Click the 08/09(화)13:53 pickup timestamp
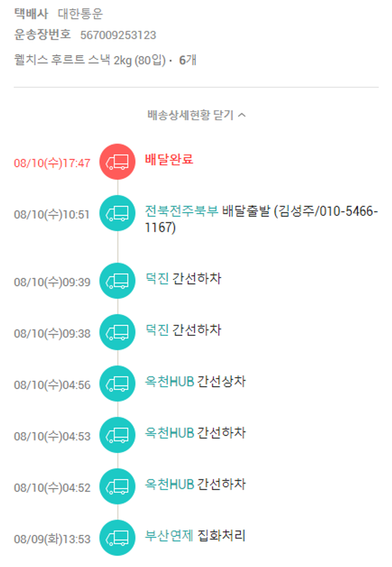This screenshot has height=567, width=392. (52, 539)
